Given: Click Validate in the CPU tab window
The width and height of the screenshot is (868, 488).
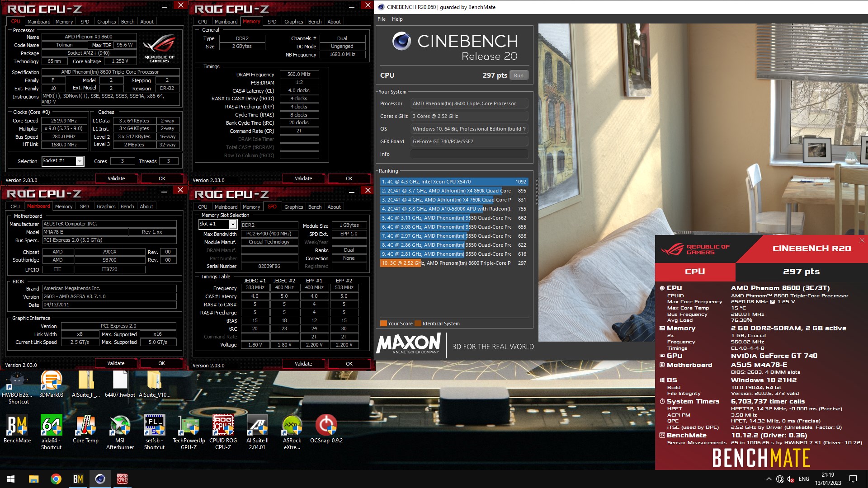Looking at the screenshot, I should click(116, 178).
